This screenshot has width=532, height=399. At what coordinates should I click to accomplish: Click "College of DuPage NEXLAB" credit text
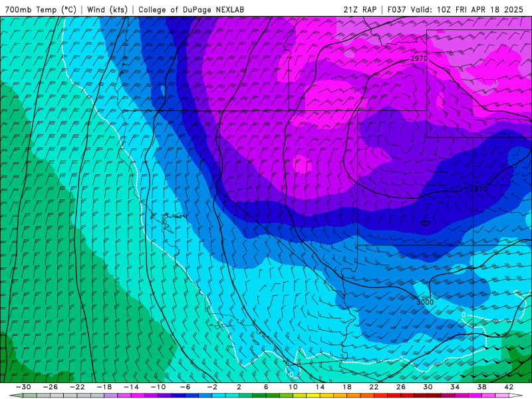coord(191,10)
